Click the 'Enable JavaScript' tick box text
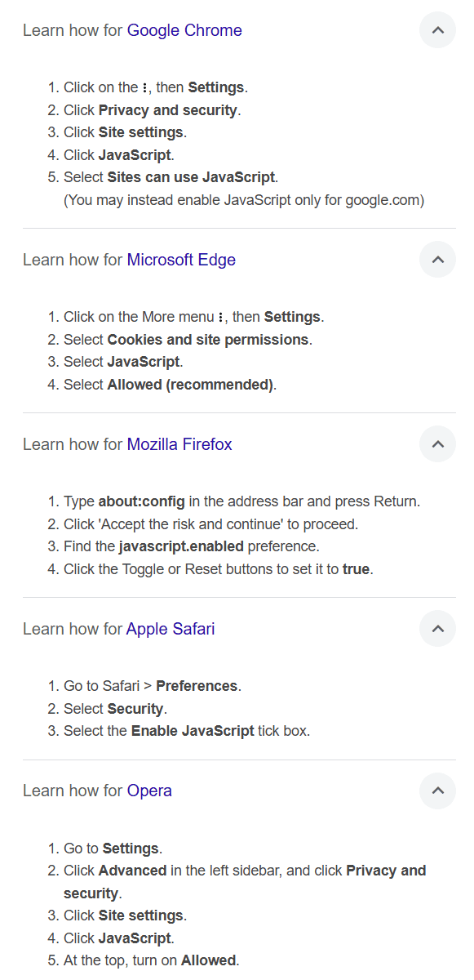This screenshot has height=980, width=474. tap(193, 731)
